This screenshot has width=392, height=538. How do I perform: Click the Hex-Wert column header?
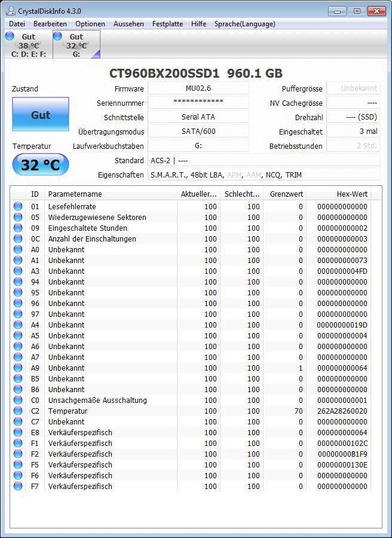tap(338, 194)
